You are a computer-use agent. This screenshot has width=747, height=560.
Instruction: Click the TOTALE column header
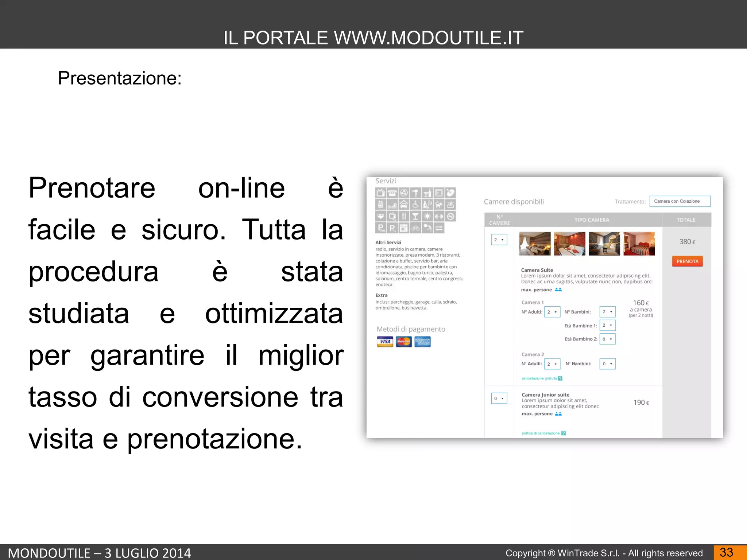[x=686, y=220]
